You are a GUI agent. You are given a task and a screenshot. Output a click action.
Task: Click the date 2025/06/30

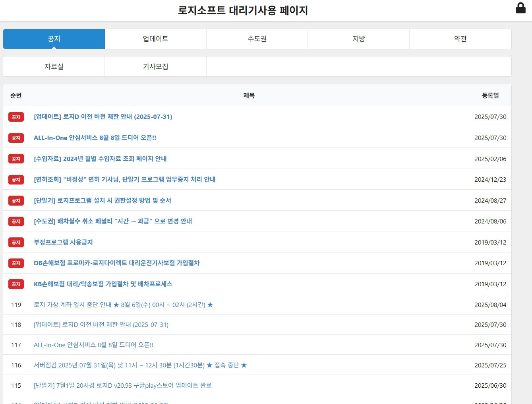490,385
